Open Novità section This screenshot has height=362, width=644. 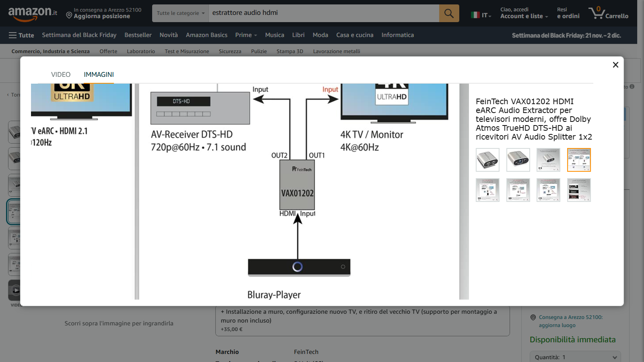click(169, 35)
